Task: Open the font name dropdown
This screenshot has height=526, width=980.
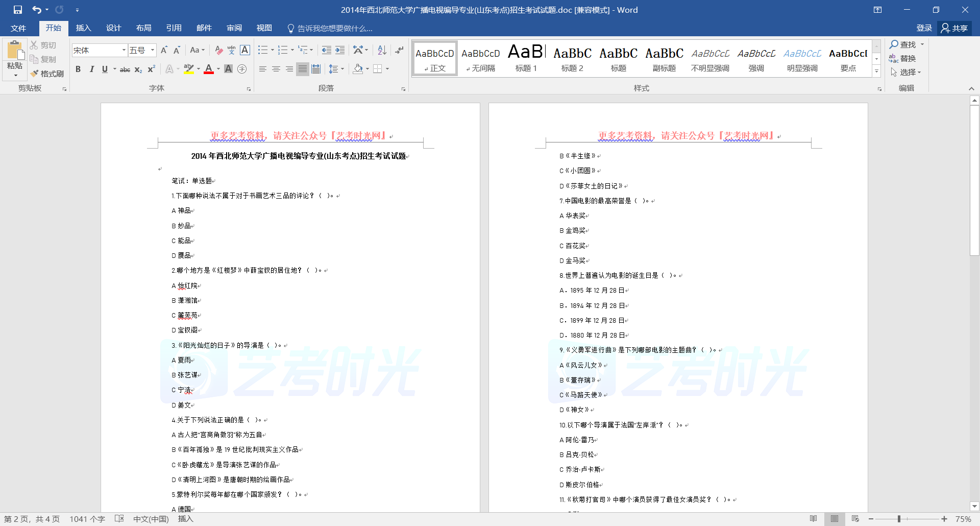Action: (x=124, y=50)
